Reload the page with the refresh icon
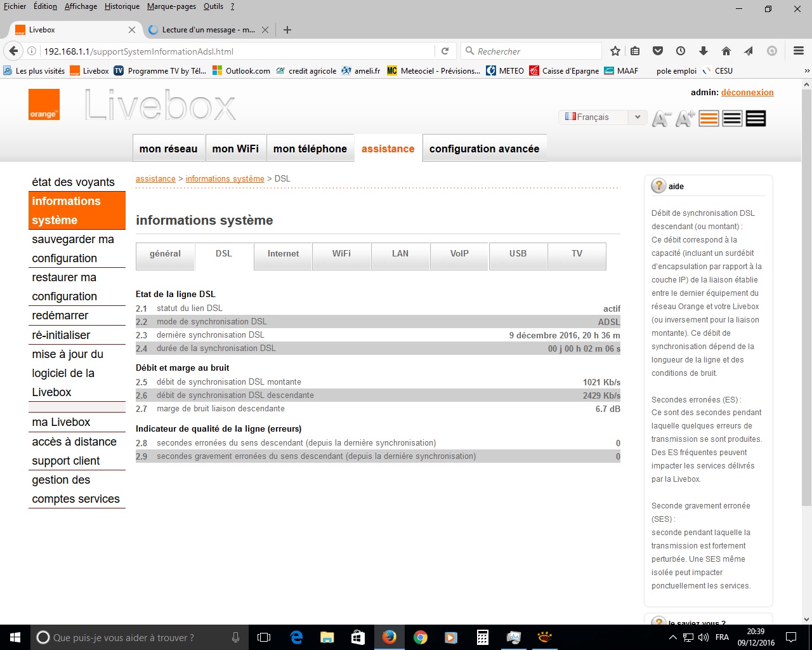Image resolution: width=812 pixels, height=650 pixels. tap(445, 51)
